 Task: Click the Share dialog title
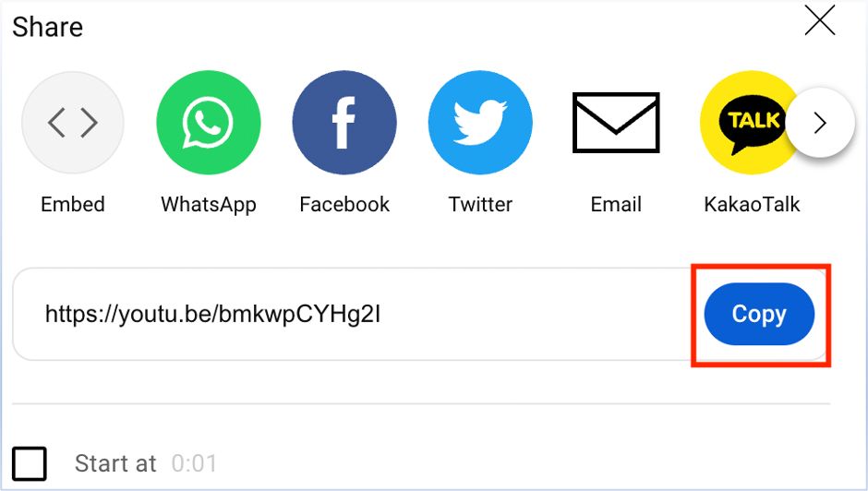48,27
